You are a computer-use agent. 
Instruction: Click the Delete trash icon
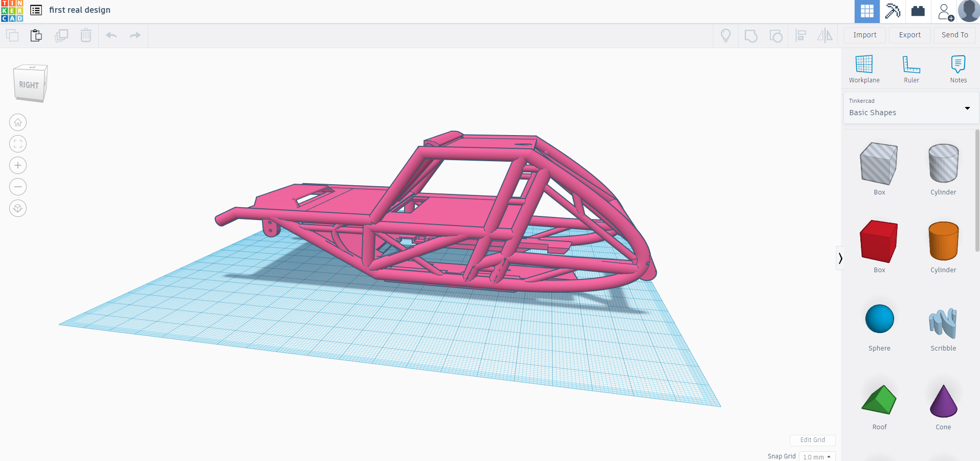point(86,35)
